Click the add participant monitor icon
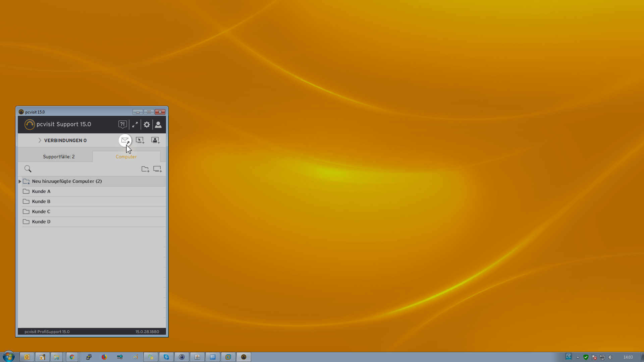 tap(155, 140)
